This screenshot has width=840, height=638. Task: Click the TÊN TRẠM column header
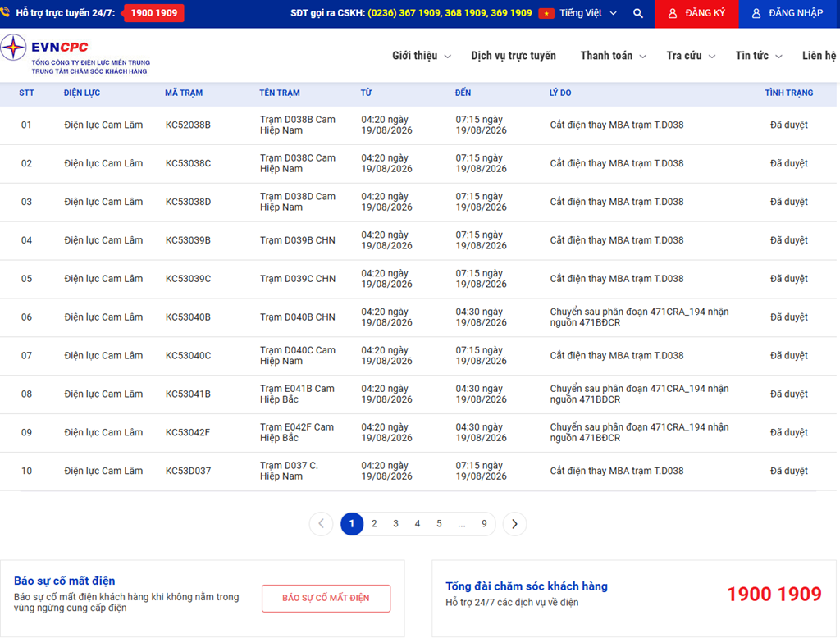coord(280,93)
